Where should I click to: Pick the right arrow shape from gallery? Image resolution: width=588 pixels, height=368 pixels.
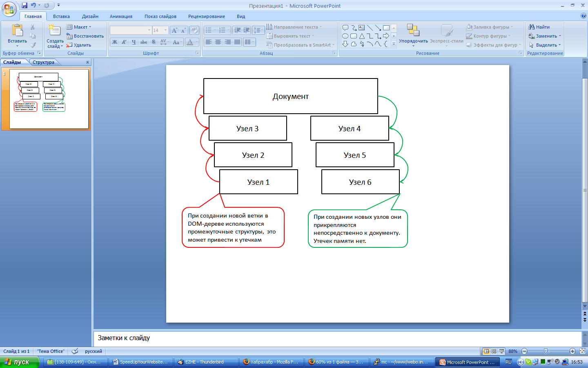pos(386,36)
